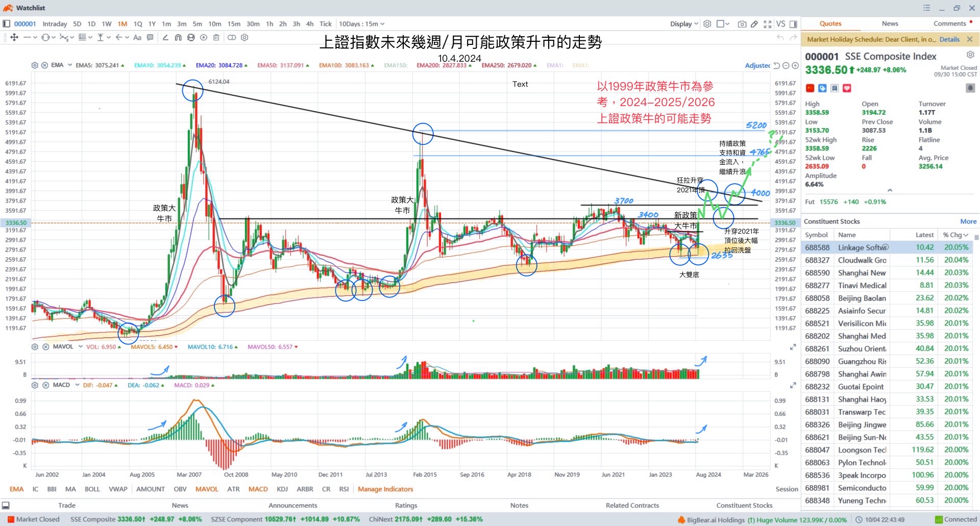Open drawing toolbar settings gear
The height and width of the screenshot is (526, 980).
[x=244, y=37]
